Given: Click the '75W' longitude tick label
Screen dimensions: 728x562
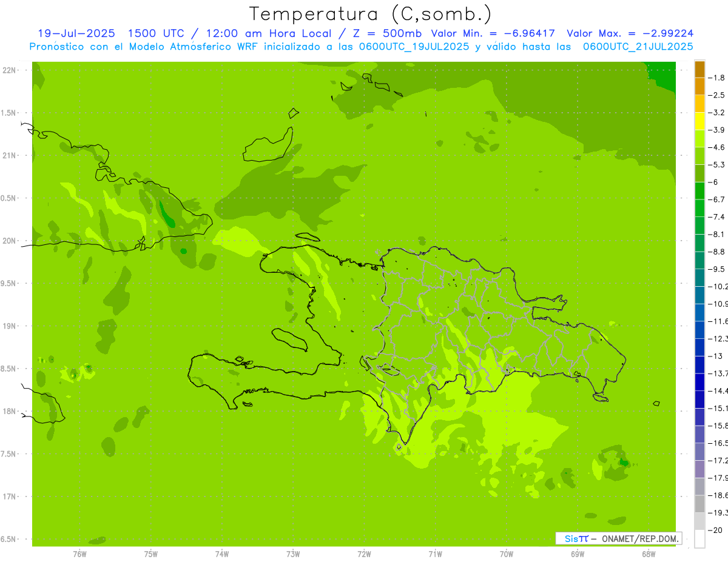Looking at the screenshot, I should tap(151, 554).
